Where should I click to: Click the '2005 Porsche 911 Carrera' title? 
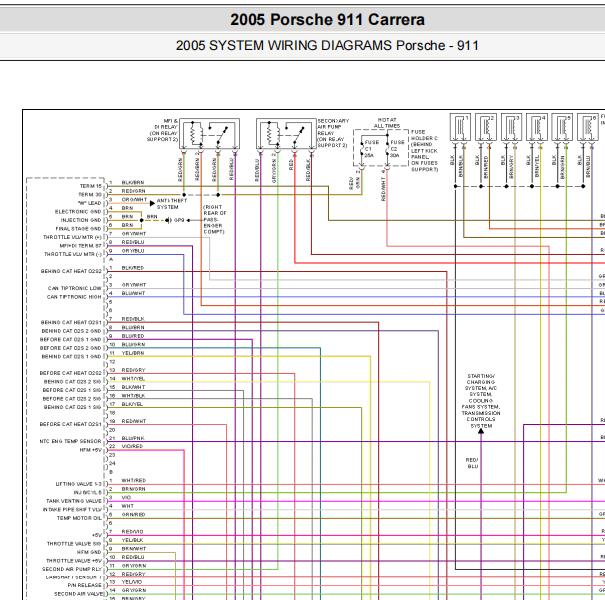tap(328, 20)
